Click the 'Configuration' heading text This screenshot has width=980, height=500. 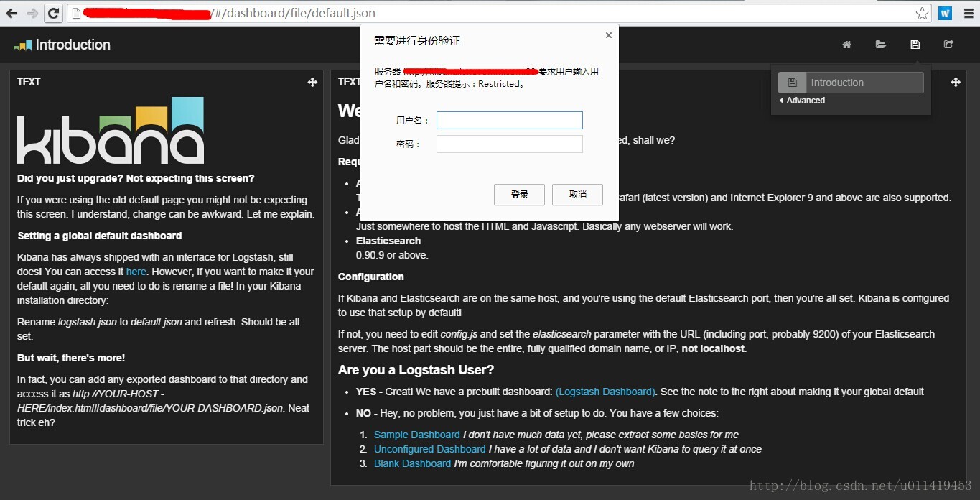tap(371, 277)
